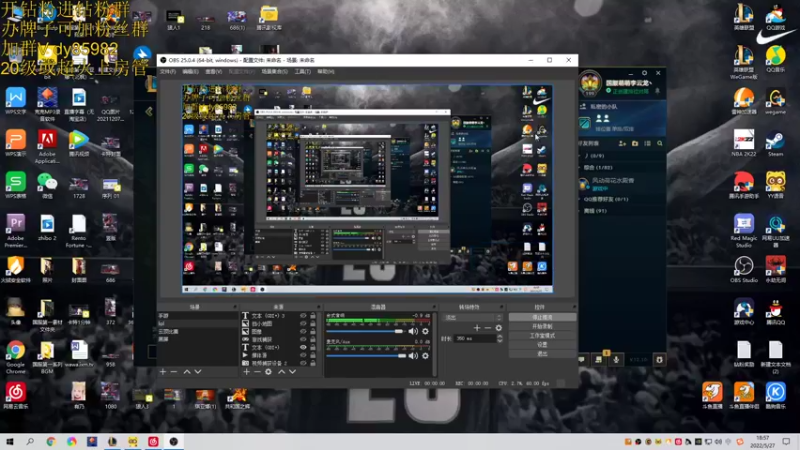Viewport: 800px width, 450px height.
Task: Click microphone icon at friends window bottom
Action: coord(616,360)
